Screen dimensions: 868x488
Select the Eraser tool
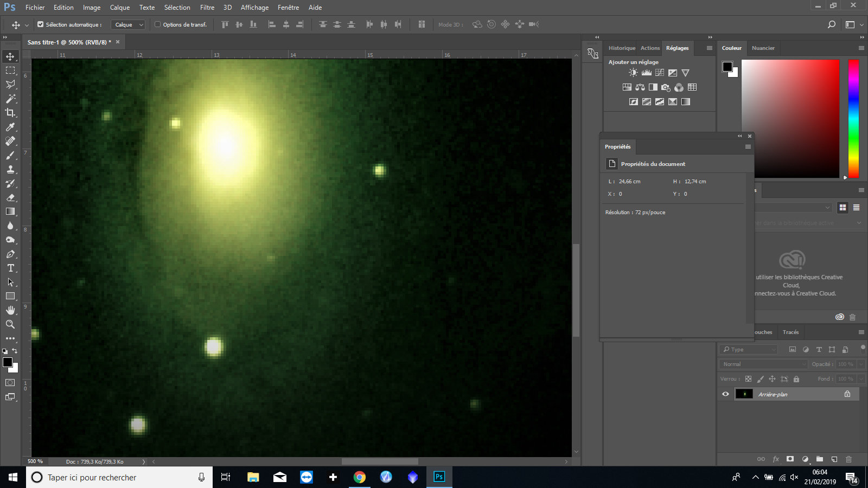coord(10,197)
